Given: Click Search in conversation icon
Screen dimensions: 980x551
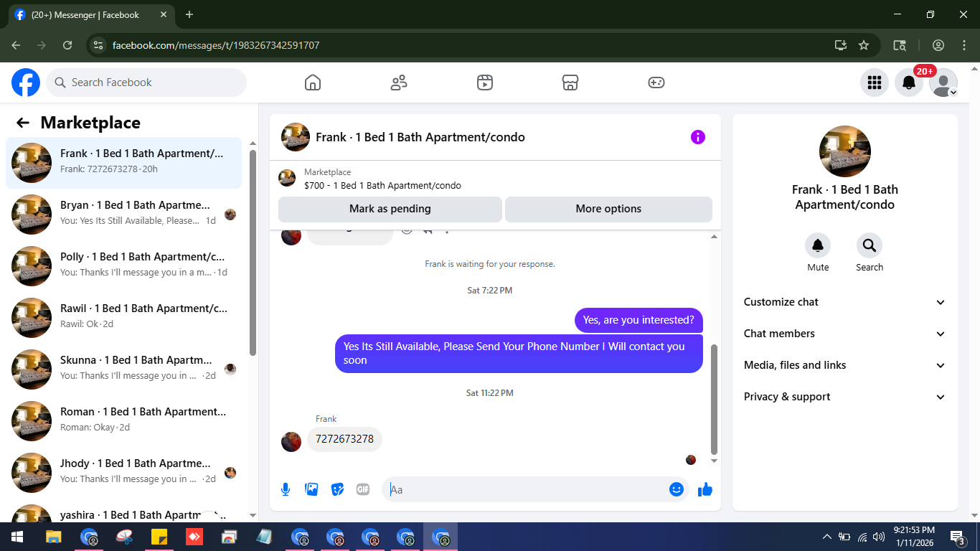Looking at the screenshot, I should (870, 246).
